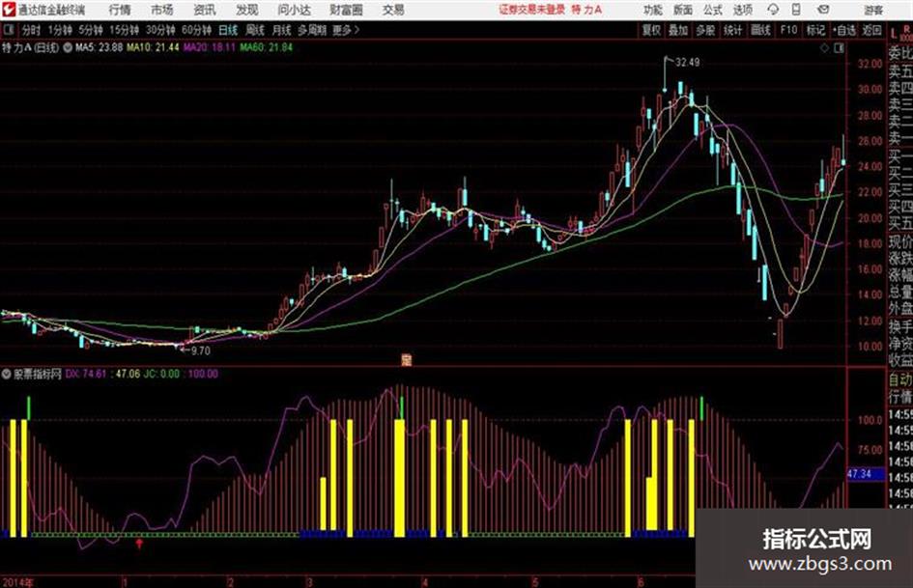Click the split-panel icon at chart top-right
Viewport: 913px width, 588px height.
pyautogui.click(x=839, y=48)
